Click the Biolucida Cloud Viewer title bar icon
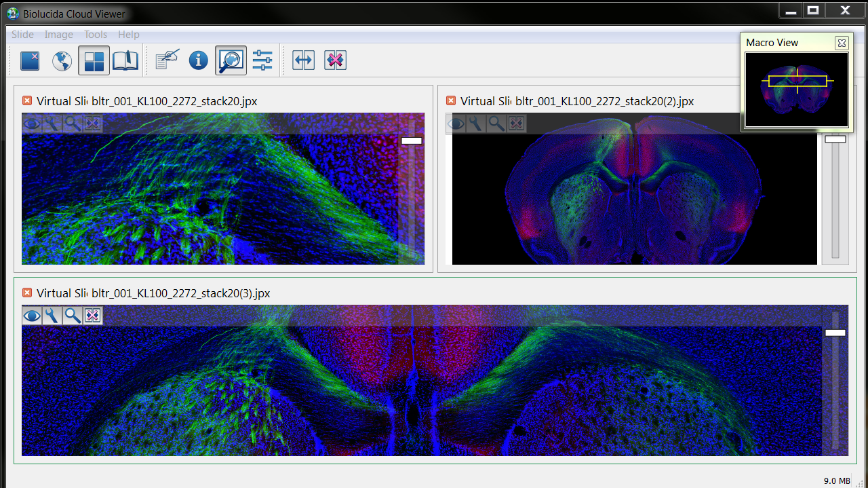The width and height of the screenshot is (868, 488). point(13,14)
